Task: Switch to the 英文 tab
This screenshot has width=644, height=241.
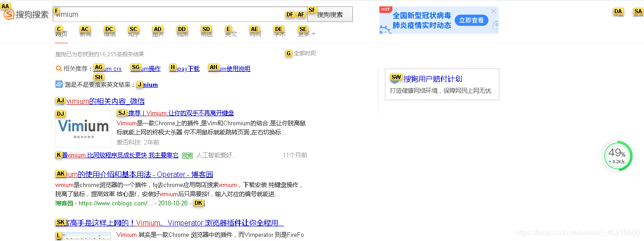Action: click(x=231, y=34)
